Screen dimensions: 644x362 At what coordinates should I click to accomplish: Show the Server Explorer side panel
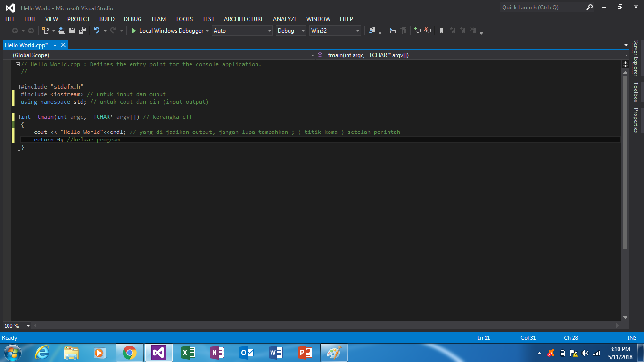coord(636,58)
